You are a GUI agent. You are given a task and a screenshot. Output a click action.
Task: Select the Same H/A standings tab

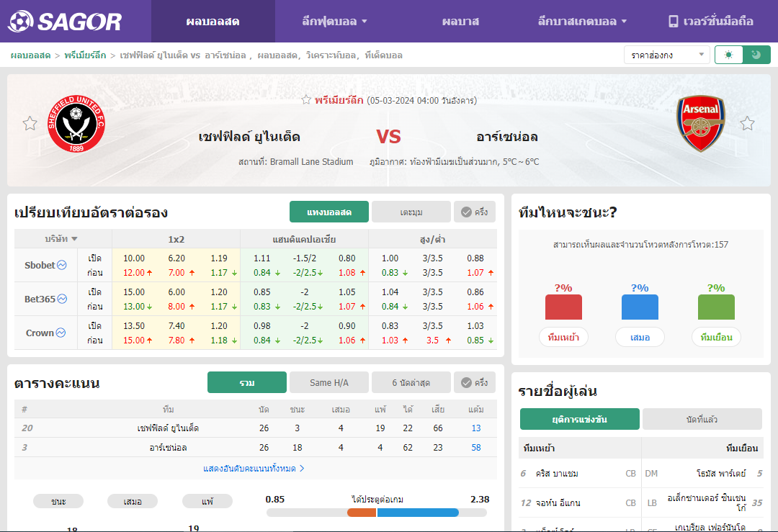(x=329, y=383)
